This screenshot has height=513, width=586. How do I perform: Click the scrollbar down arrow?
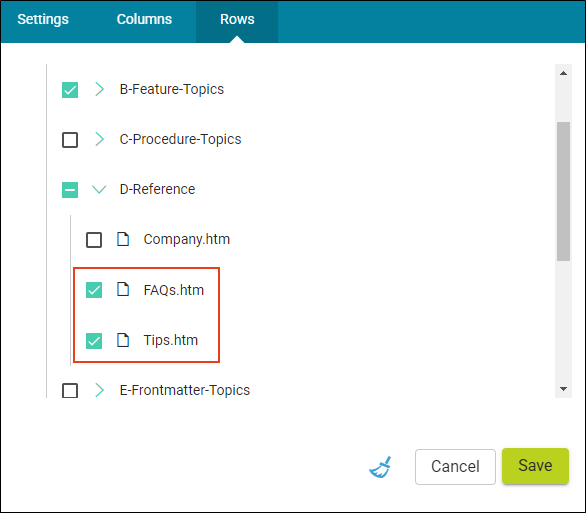coord(563,389)
